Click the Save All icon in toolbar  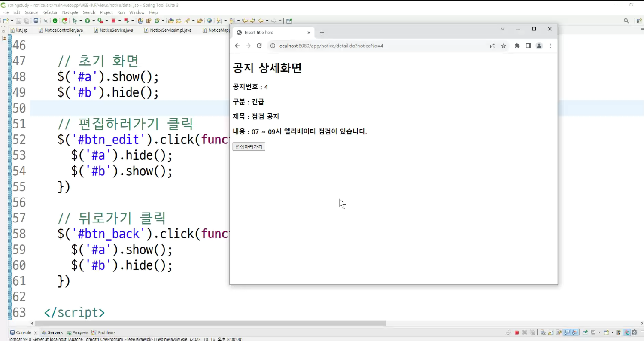pyautogui.click(x=27, y=21)
